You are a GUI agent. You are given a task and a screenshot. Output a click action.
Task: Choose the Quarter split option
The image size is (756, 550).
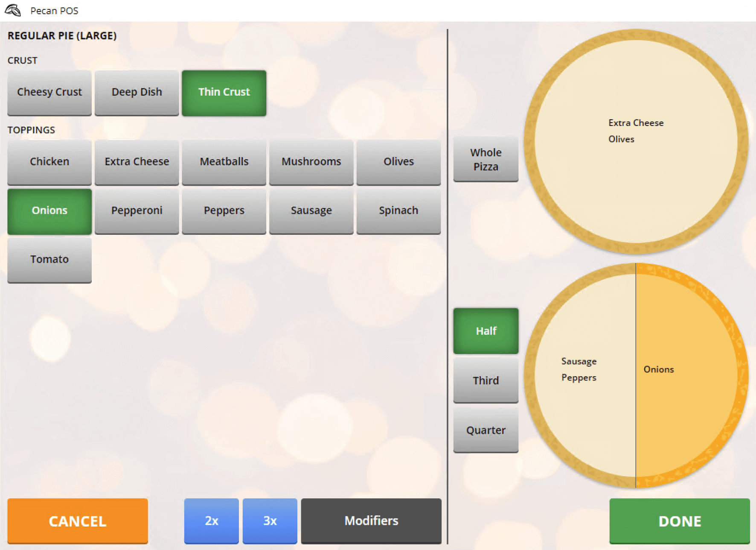pyautogui.click(x=486, y=430)
